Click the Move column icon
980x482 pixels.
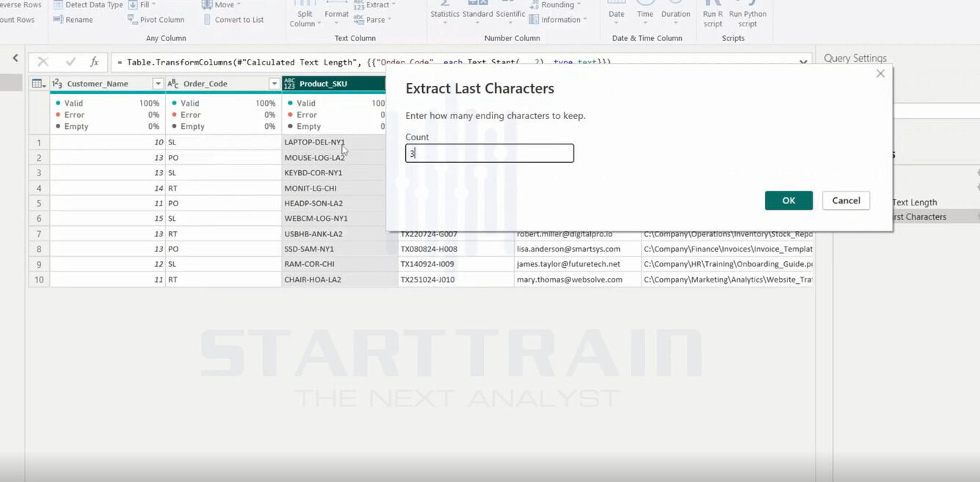208,5
